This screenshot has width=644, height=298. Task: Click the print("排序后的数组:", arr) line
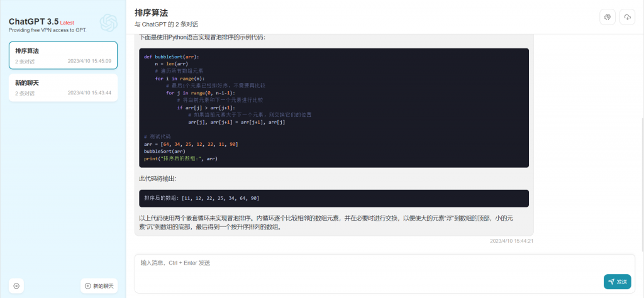pyautogui.click(x=180, y=158)
